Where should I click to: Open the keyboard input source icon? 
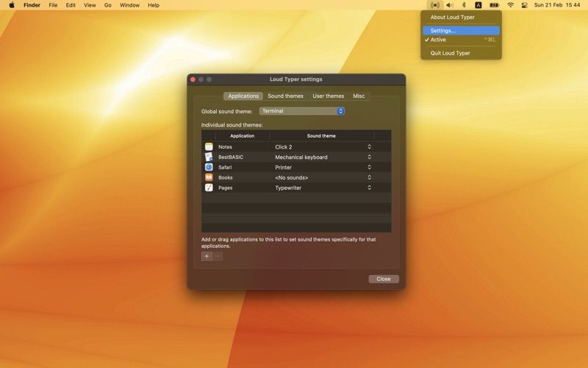pos(478,5)
